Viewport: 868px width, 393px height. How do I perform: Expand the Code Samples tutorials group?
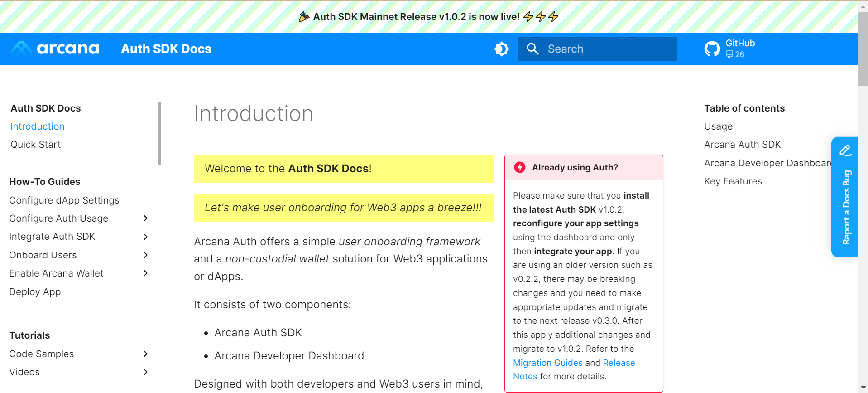click(x=146, y=354)
